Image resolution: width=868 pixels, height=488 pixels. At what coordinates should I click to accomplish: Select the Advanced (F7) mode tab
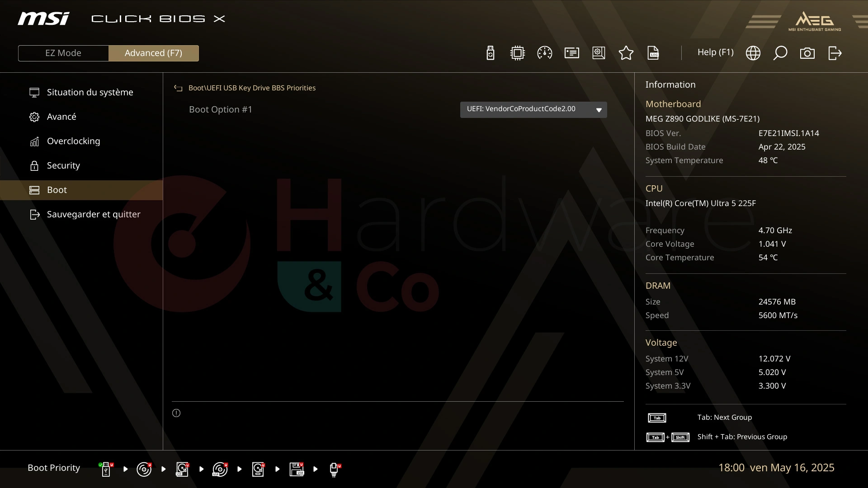(x=154, y=53)
